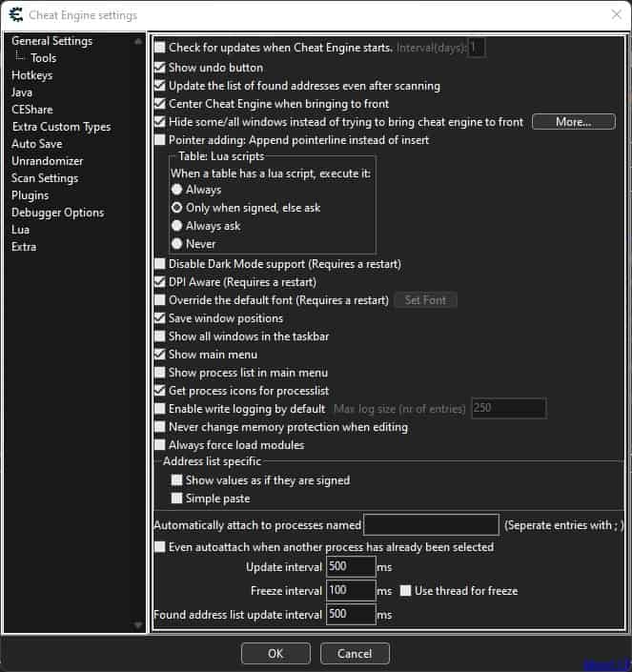Click the Cheat Engine logo icon in title bar
The height and width of the screenshot is (672, 632).
point(16,14)
